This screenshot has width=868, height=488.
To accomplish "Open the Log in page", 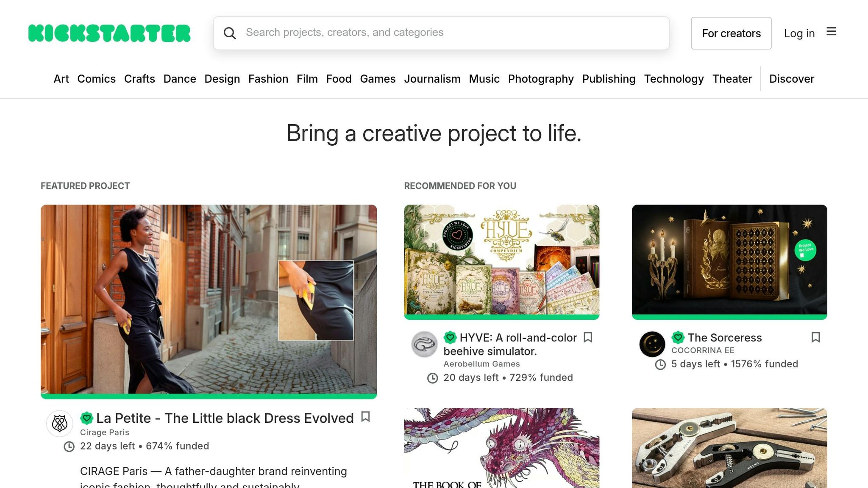I will (x=799, y=33).
